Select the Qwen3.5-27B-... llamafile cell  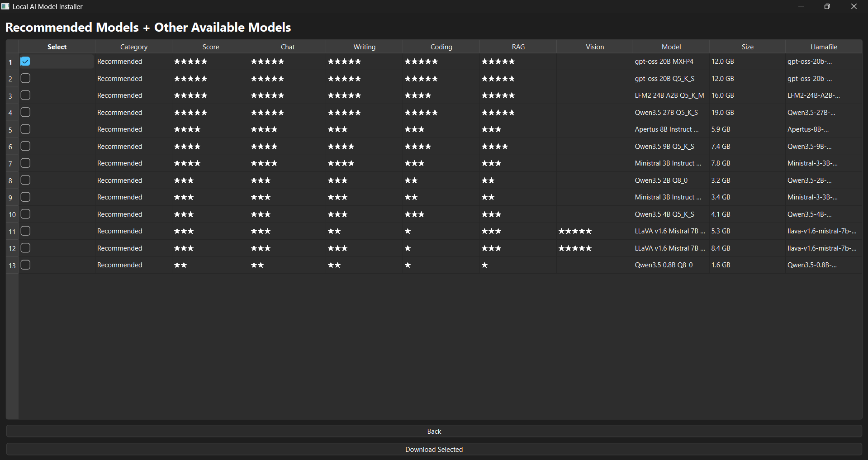click(x=824, y=113)
